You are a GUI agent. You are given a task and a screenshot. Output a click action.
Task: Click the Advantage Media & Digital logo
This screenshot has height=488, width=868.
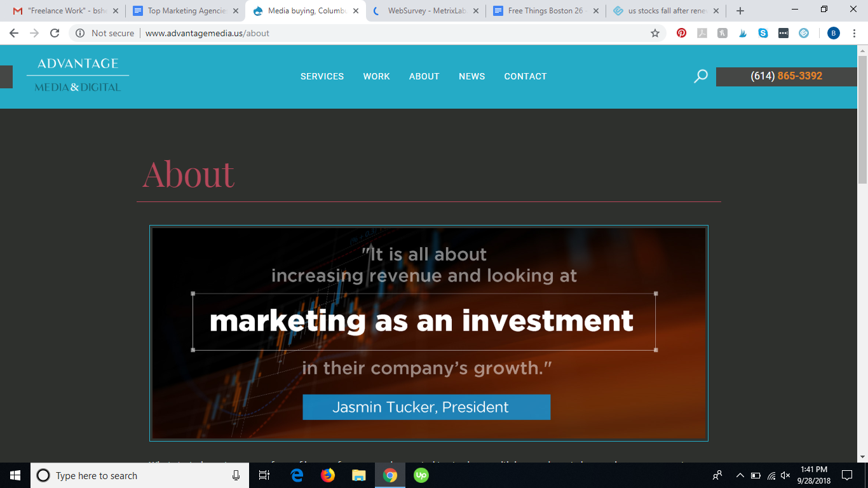tap(78, 75)
